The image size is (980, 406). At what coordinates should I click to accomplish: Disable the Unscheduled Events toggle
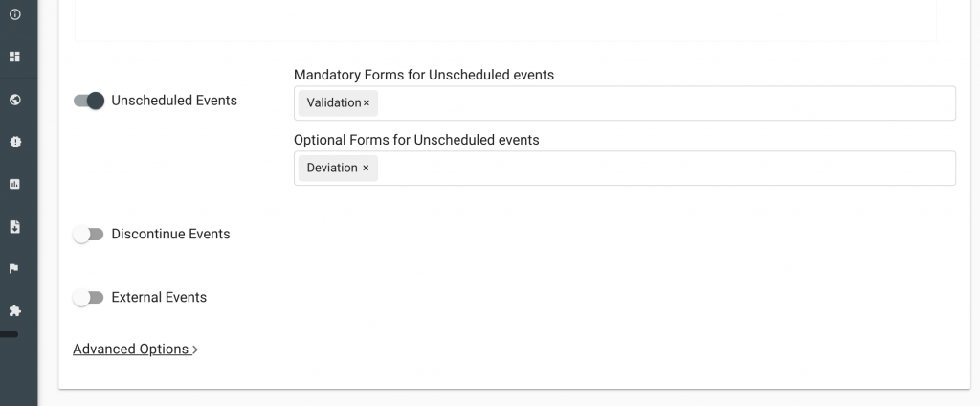click(88, 101)
